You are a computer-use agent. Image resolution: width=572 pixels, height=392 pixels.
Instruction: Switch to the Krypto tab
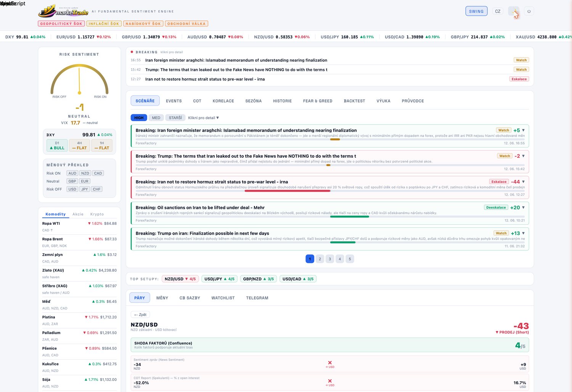[x=97, y=214]
